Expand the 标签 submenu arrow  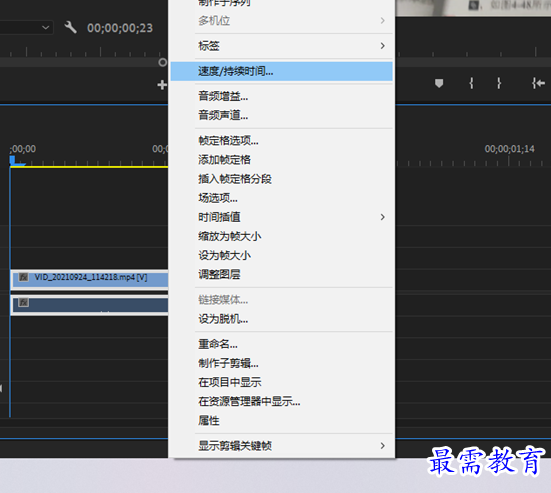382,46
